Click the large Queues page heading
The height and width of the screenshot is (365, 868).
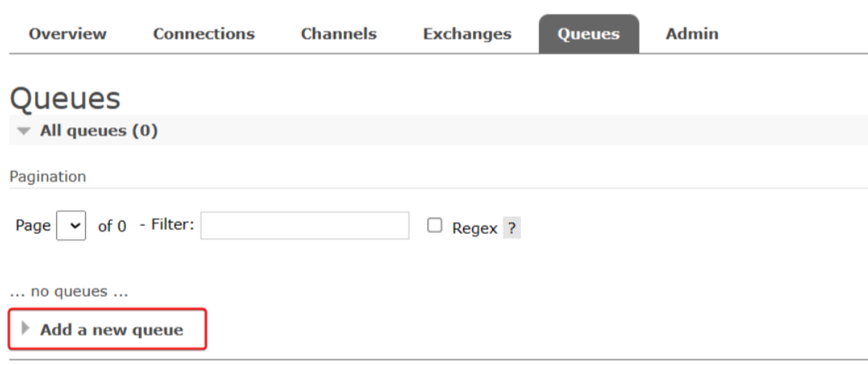coord(65,98)
